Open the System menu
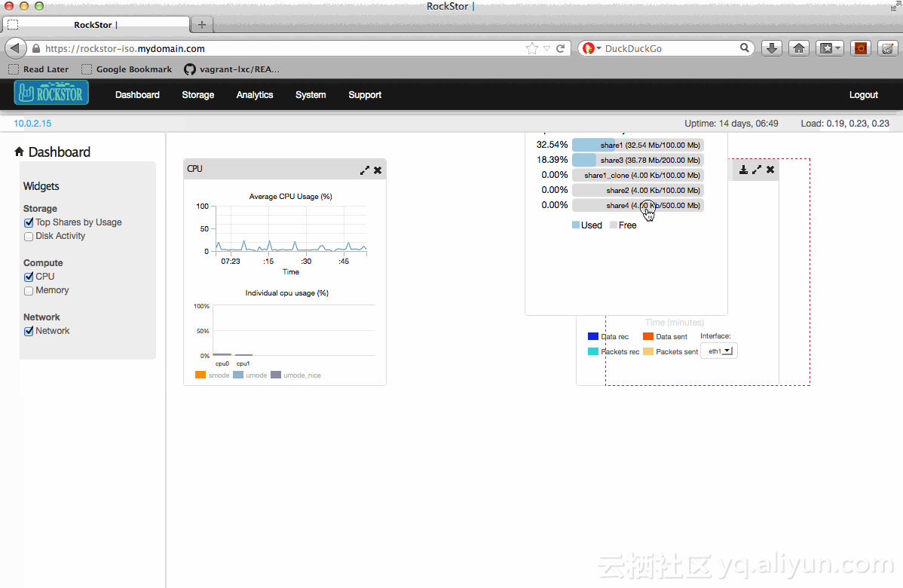The height and width of the screenshot is (588, 903). [311, 94]
